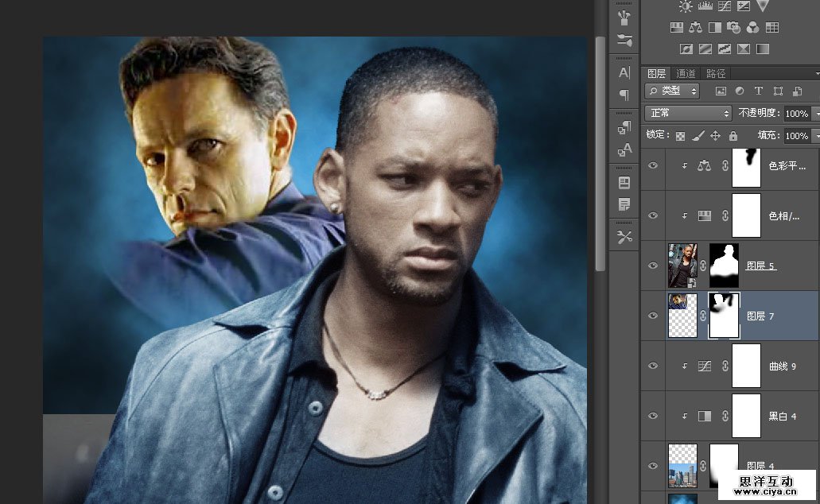Open the Character Styles panel icon

624,150
